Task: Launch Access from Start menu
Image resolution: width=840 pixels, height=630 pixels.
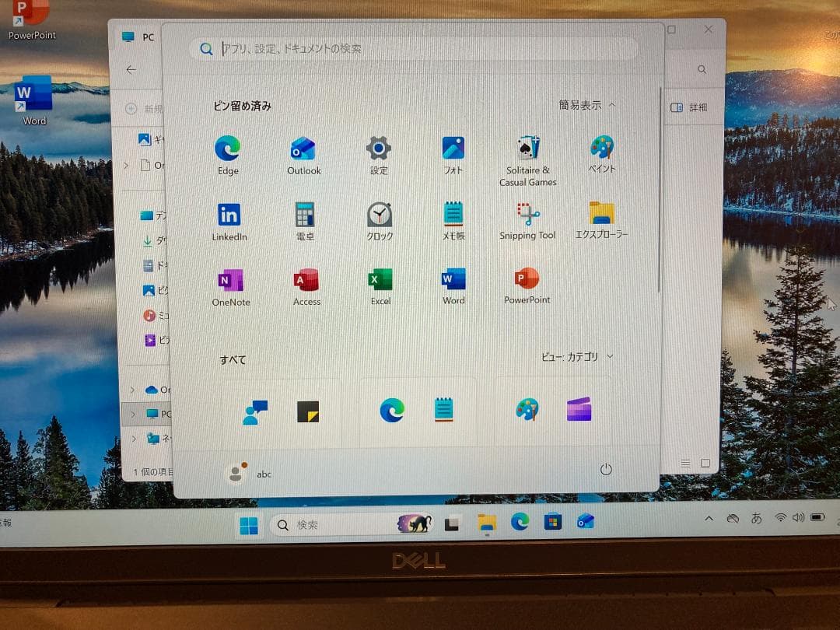Action: 306,286
